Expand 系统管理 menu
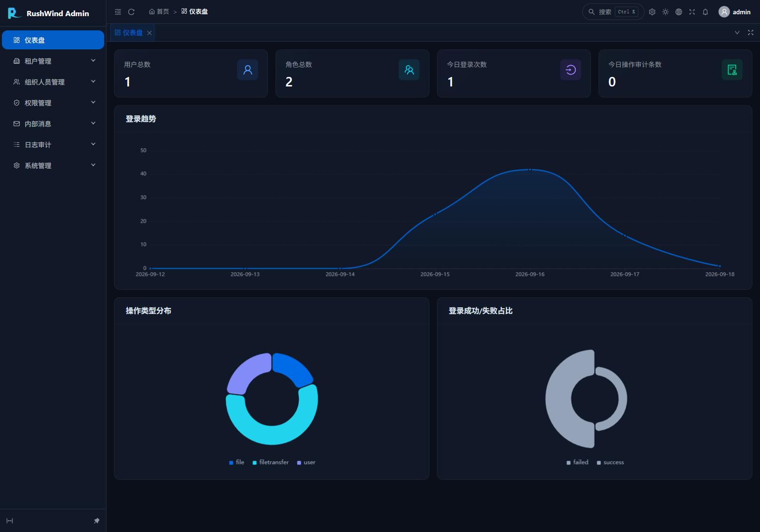 pos(53,165)
